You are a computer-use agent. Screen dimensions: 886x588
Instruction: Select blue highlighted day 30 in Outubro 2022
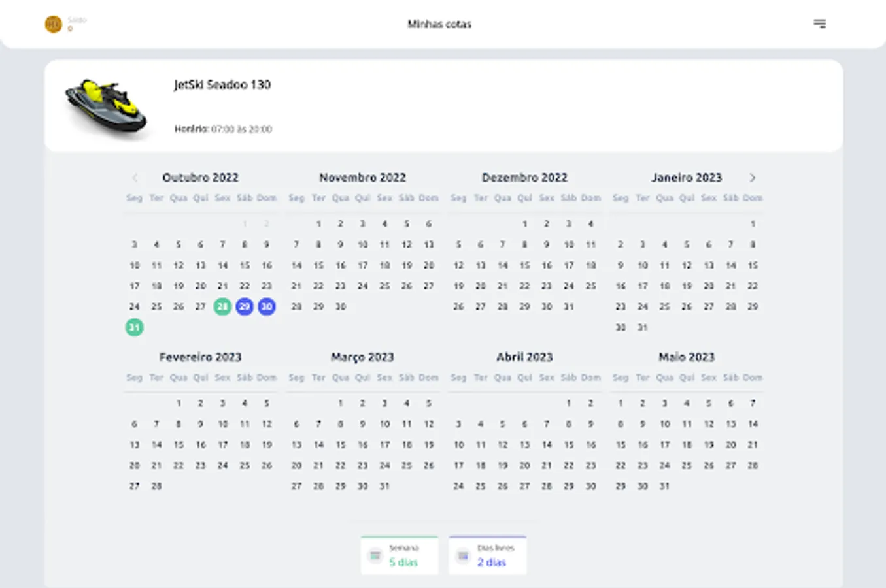point(266,306)
